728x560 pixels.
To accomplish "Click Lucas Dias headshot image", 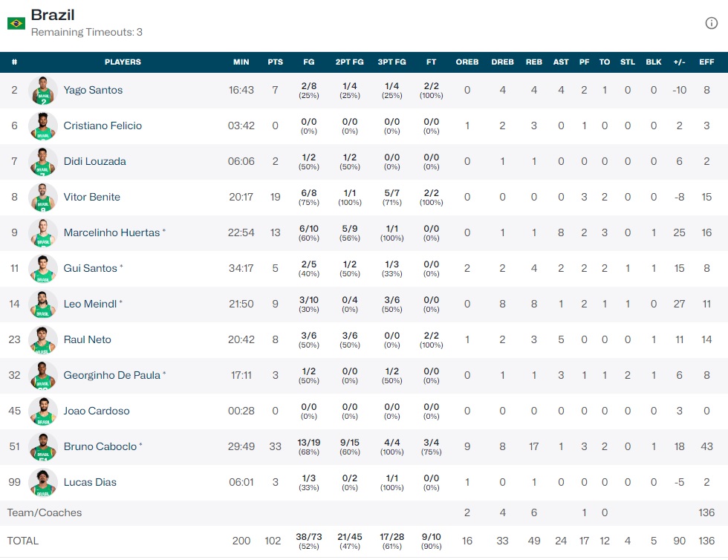I will [43, 483].
